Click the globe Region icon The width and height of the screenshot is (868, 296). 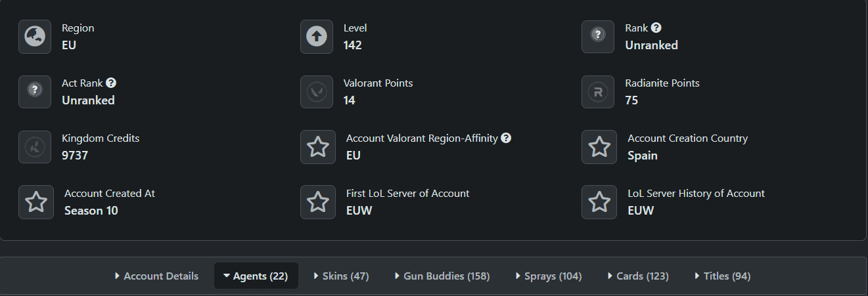click(35, 37)
